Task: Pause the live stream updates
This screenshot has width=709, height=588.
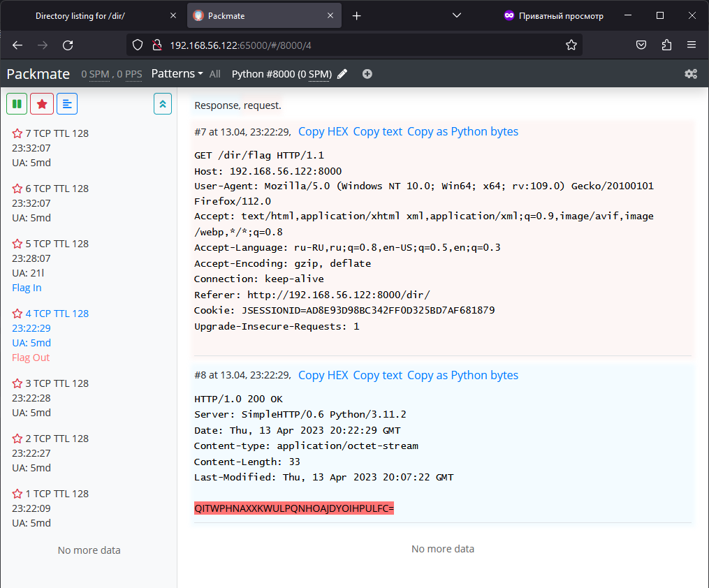Action: pos(17,104)
